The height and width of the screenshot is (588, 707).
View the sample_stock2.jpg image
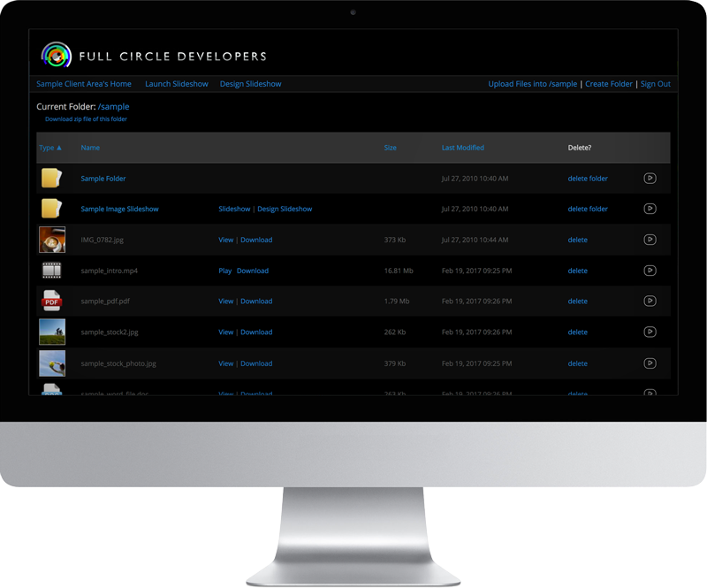(x=226, y=332)
